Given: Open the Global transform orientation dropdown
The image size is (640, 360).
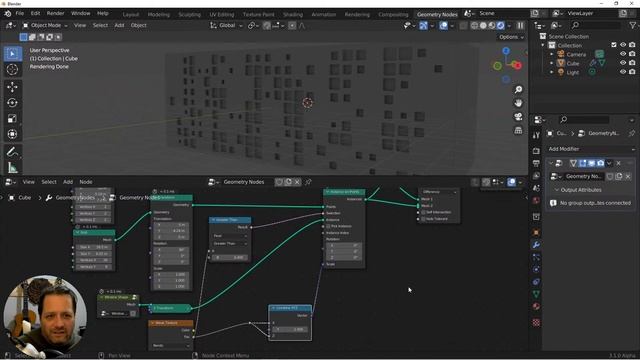Looking at the screenshot, I should (x=226, y=25).
